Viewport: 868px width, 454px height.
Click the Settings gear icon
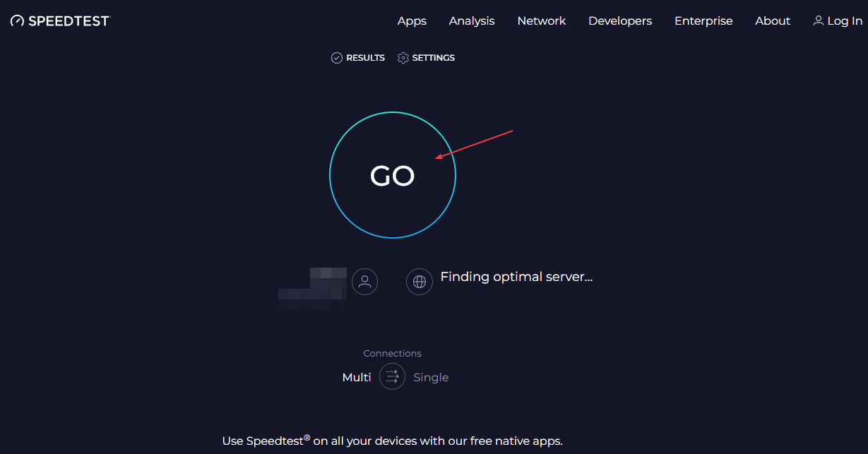tap(403, 58)
